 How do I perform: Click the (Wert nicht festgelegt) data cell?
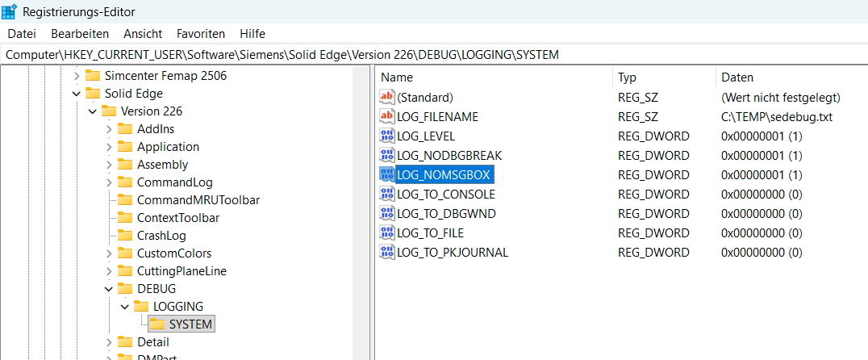(781, 98)
